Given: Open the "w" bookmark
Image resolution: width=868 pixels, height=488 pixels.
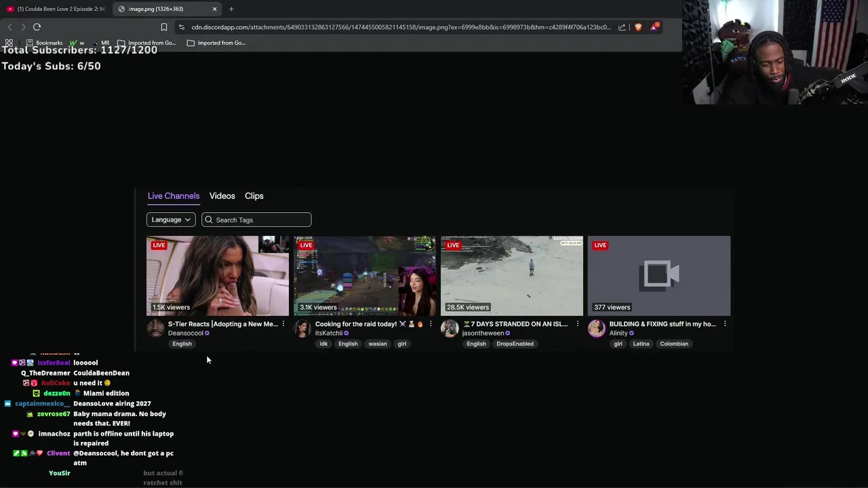Looking at the screenshot, I should tap(77, 43).
